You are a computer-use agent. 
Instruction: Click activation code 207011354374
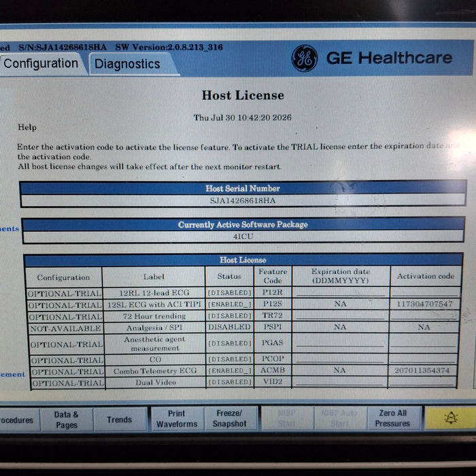click(x=422, y=371)
